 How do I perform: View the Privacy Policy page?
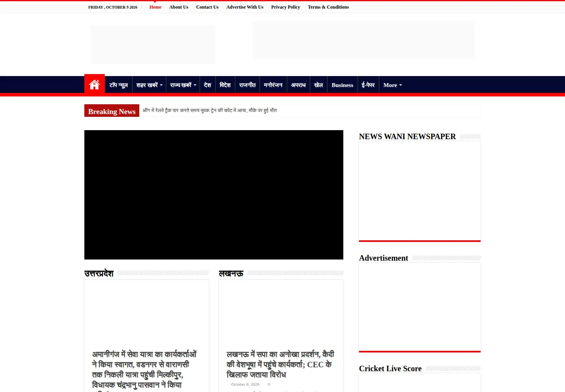point(286,7)
